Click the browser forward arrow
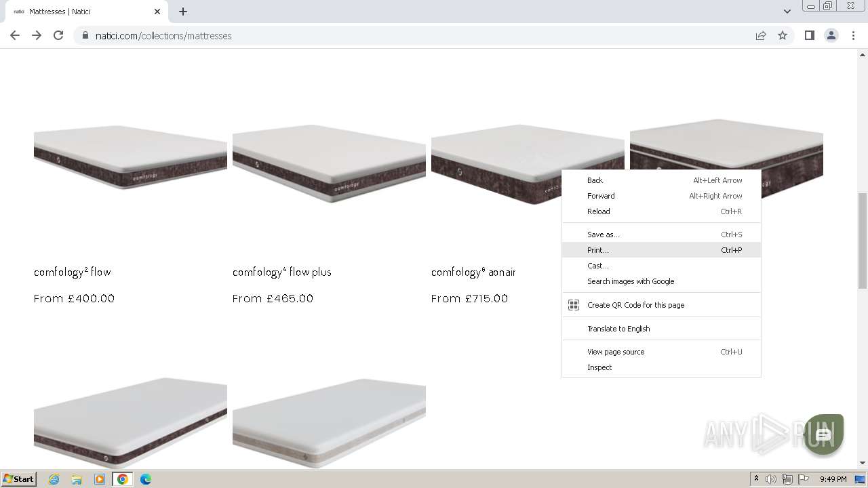868x488 pixels. [x=37, y=35]
